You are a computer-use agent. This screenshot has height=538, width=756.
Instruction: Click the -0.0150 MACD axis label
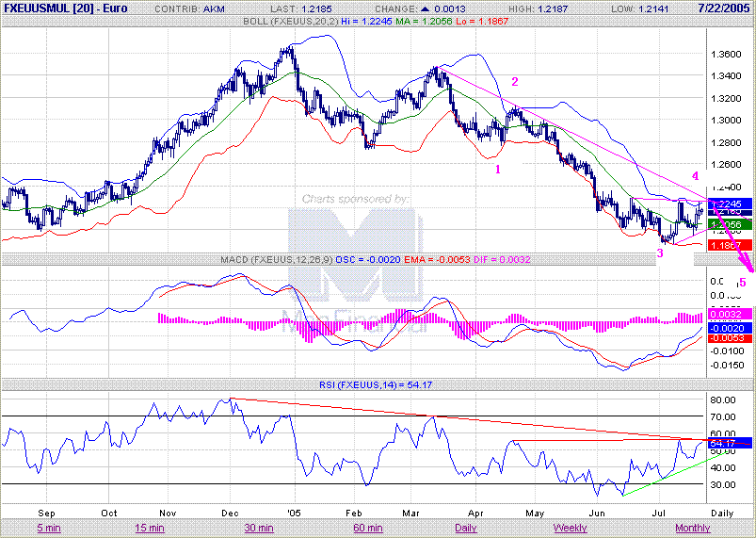click(726, 366)
